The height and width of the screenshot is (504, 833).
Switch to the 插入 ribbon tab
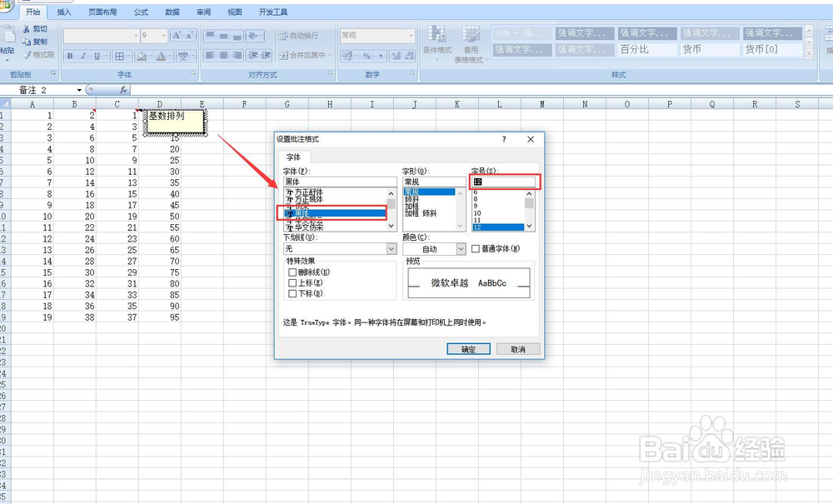pyautogui.click(x=64, y=12)
